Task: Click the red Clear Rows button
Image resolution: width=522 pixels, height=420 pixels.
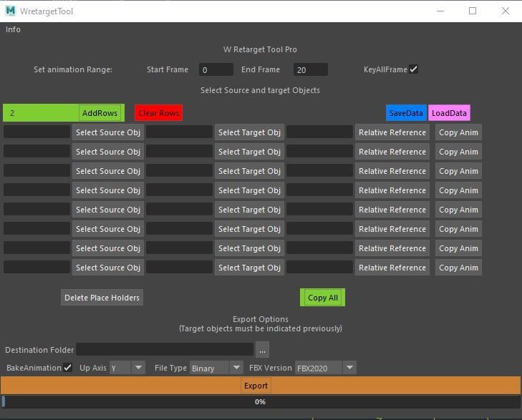Action: coord(159,113)
